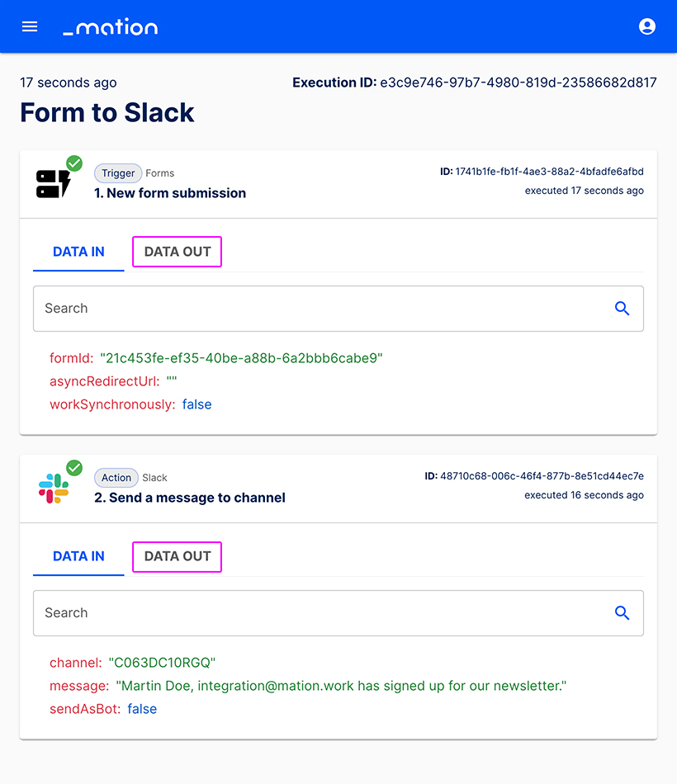Open the user account profile icon
677x784 pixels.
pos(647,26)
